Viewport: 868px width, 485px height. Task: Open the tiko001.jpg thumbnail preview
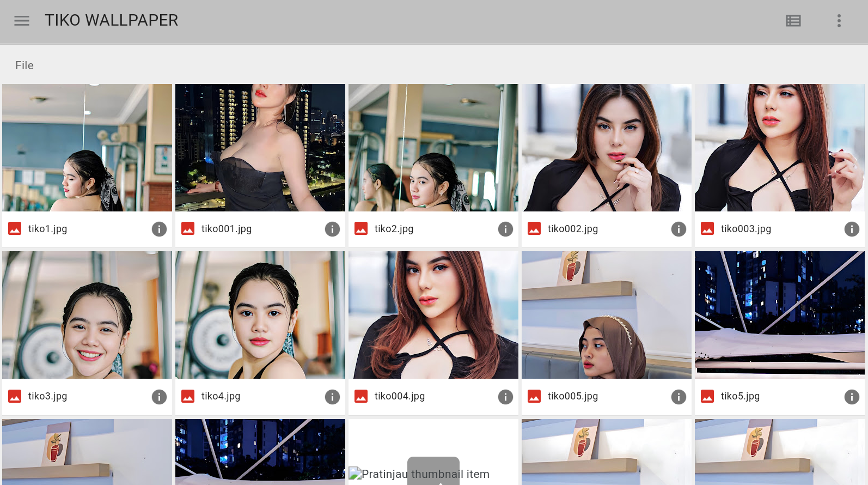tap(260, 148)
